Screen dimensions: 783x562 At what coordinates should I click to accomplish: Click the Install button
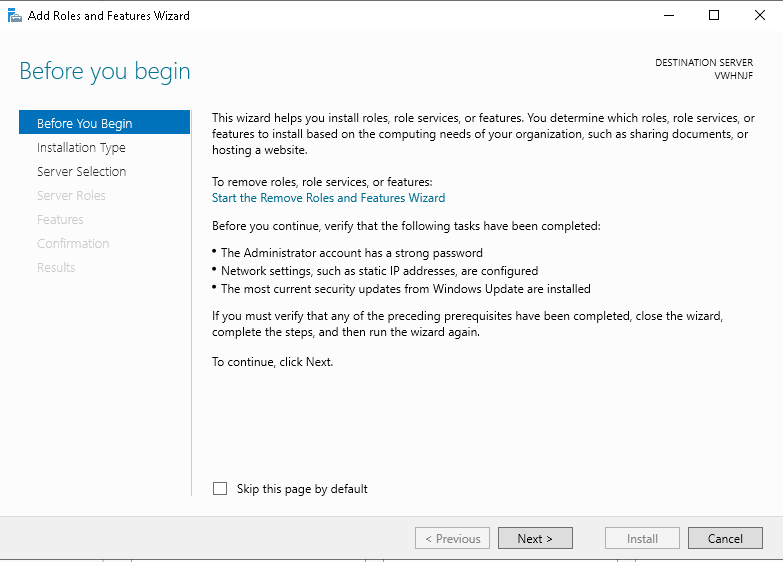(642, 538)
